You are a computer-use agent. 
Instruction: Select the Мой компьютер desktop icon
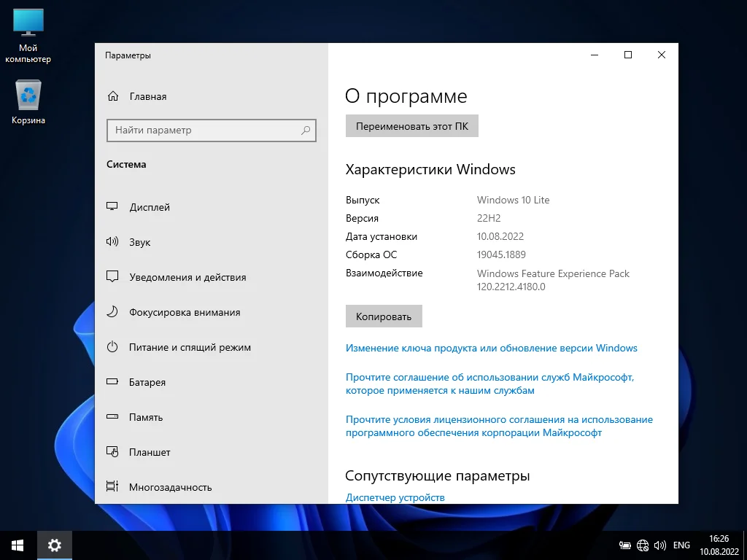[28, 36]
